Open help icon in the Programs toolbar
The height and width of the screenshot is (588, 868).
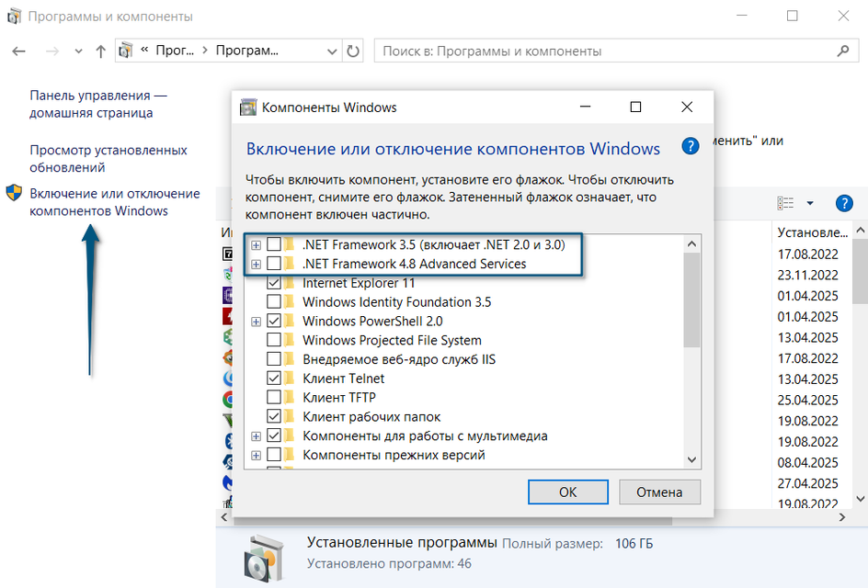click(x=844, y=203)
